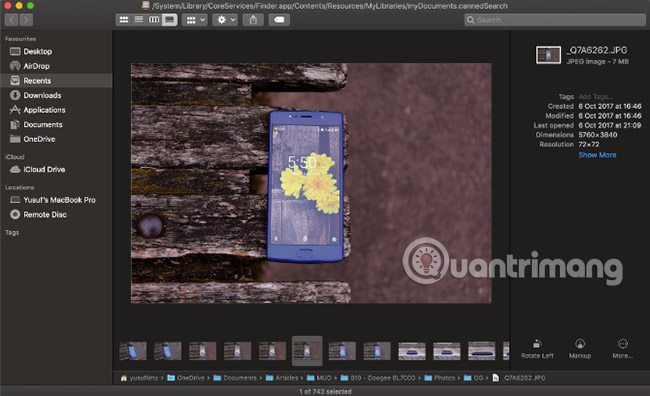Screen dimensions: 650x396
Task: Select the first filmstrip thumbnail
Action: click(x=133, y=351)
